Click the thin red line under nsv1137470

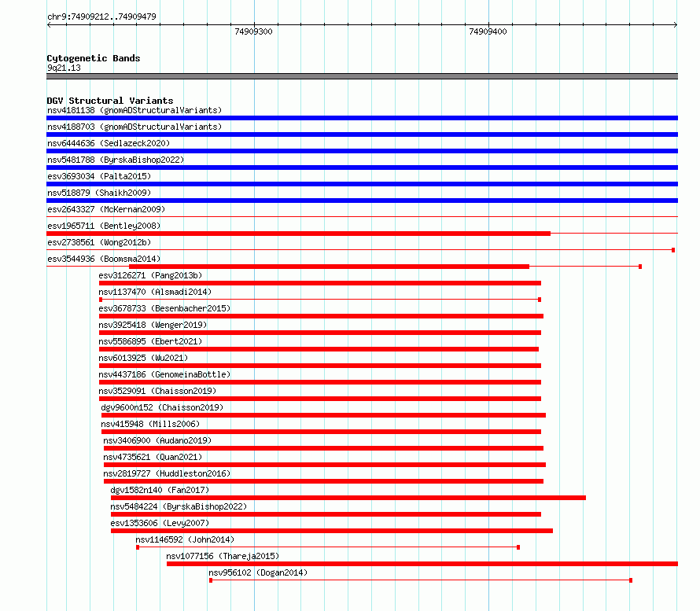319,300
